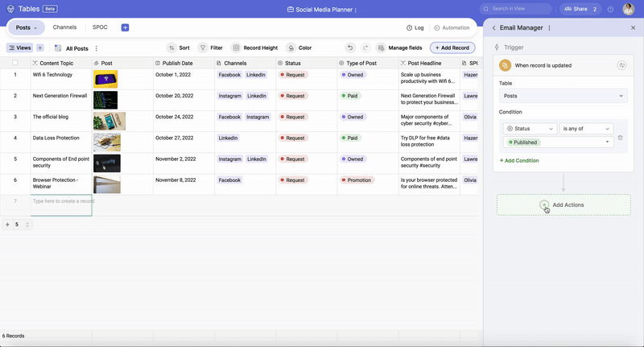Click the Sort icon in toolbar

pyautogui.click(x=171, y=48)
